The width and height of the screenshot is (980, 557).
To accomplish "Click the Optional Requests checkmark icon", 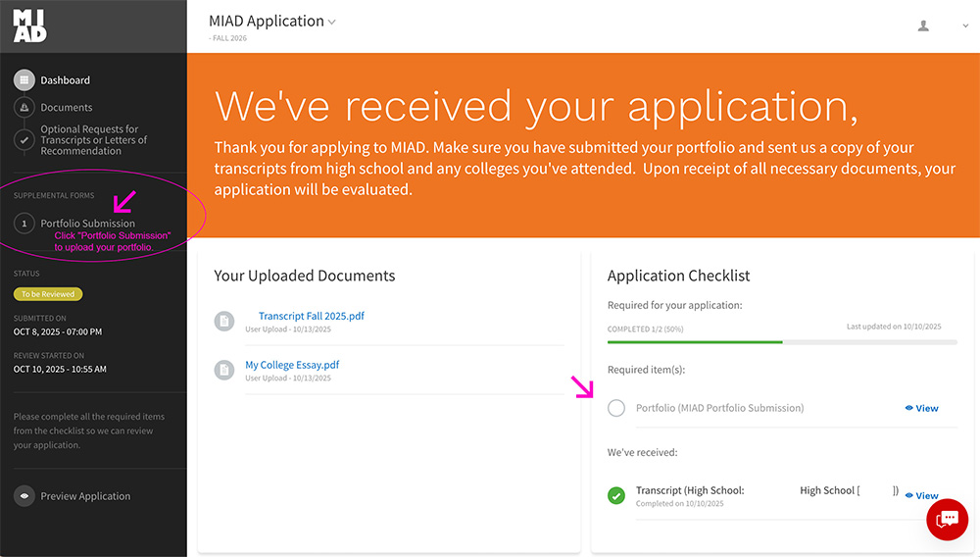I will [x=24, y=140].
